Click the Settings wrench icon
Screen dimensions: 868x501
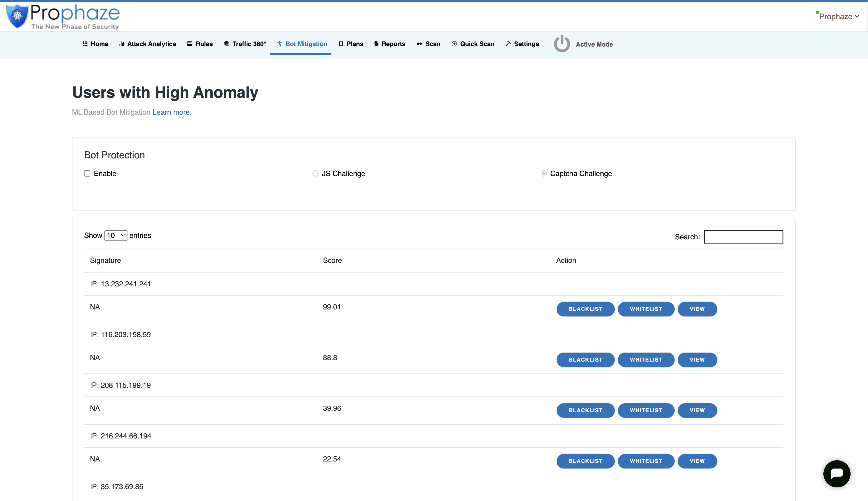pyautogui.click(x=508, y=44)
